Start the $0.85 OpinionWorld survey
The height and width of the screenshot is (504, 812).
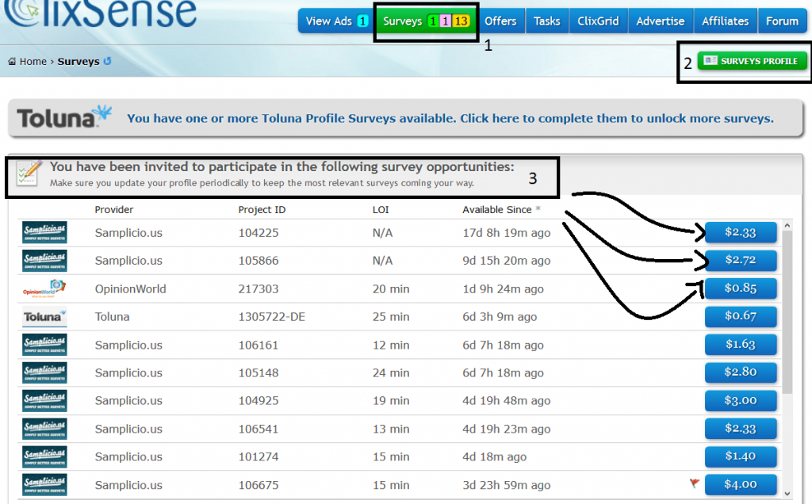point(741,288)
